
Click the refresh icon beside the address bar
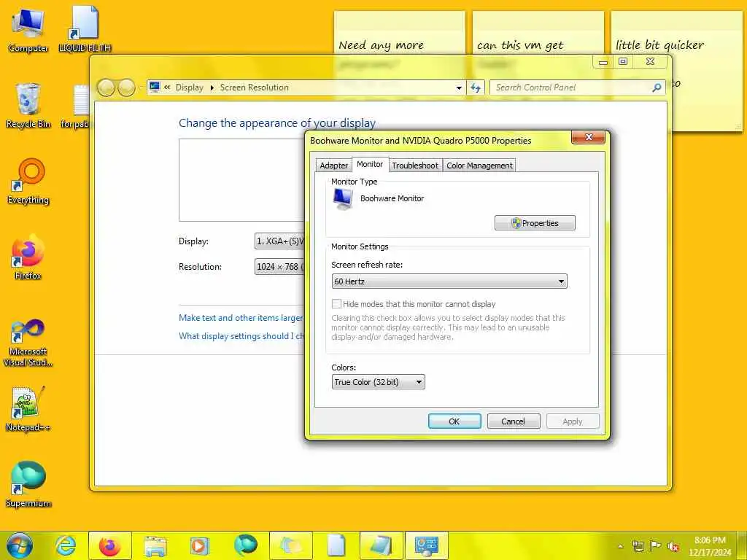pos(476,87)
